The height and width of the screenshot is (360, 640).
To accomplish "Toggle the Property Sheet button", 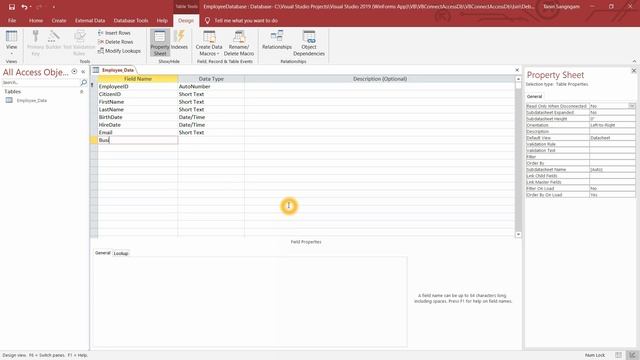I will (x=160, y=42).
